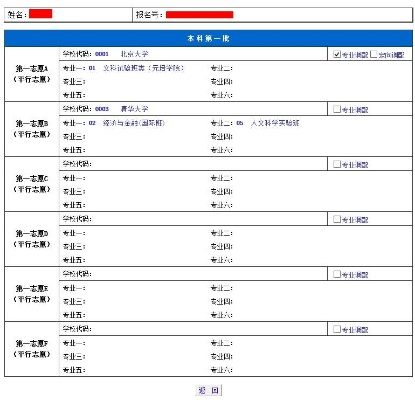Click major 文科试验班类（元培学院）
415x400 pixels.
143,68
